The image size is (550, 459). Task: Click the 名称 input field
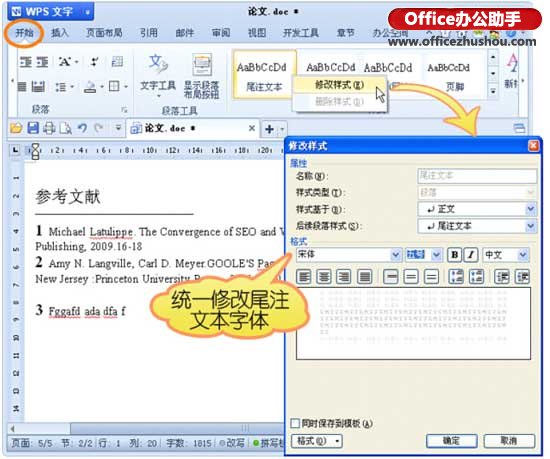[x=477, y=176]
